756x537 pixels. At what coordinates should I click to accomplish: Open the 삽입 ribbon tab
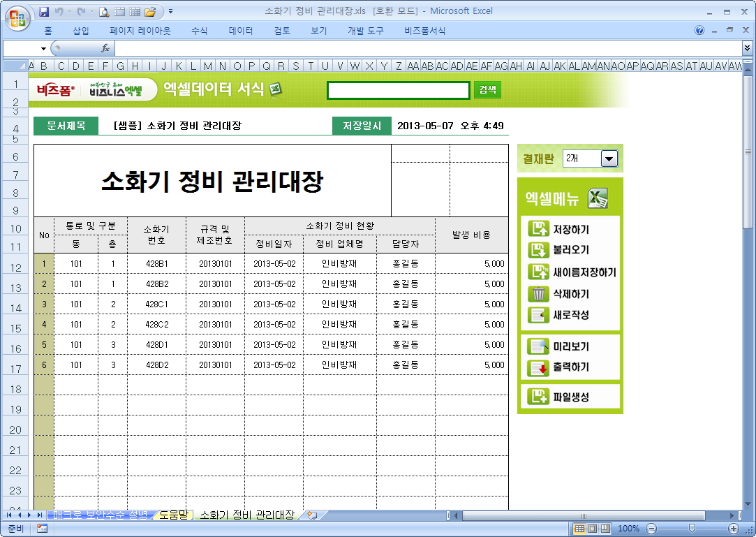(81, 31)
